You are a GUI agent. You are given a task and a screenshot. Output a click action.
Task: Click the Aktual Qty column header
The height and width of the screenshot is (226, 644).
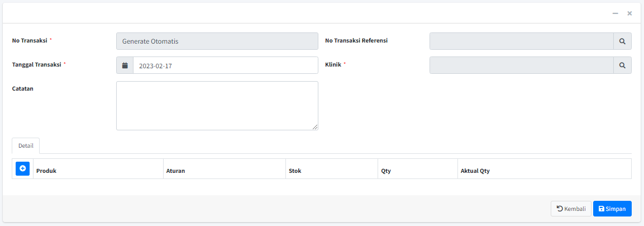(x=475, y=171)
